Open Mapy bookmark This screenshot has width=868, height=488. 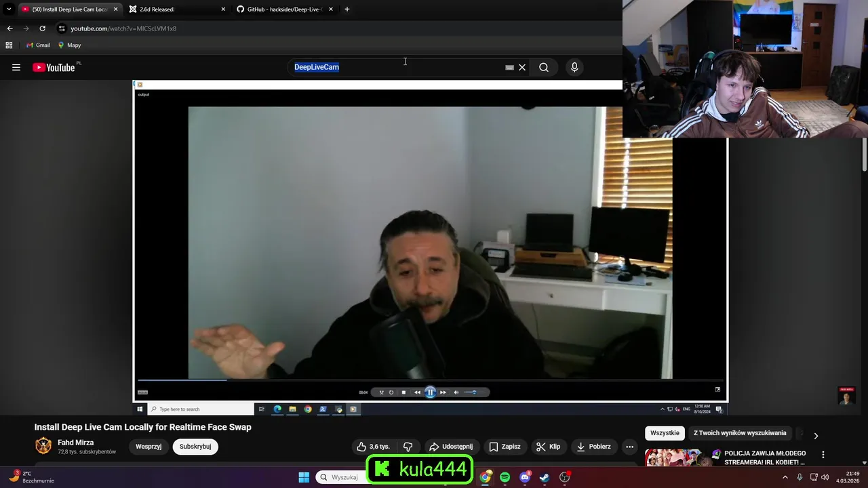[x=70, y=45]
